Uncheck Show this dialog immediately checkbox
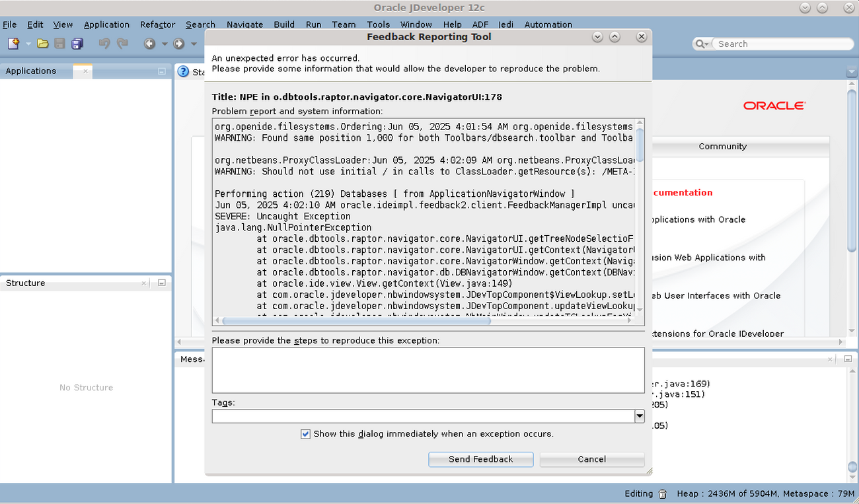 click(305, 434)
